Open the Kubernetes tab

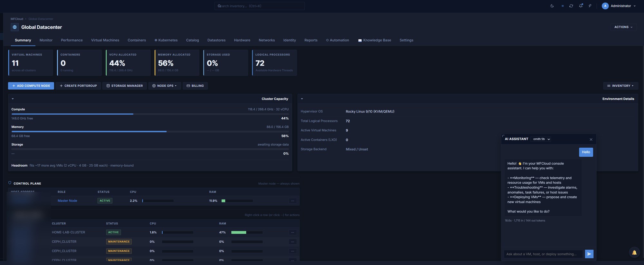point(166,40)
